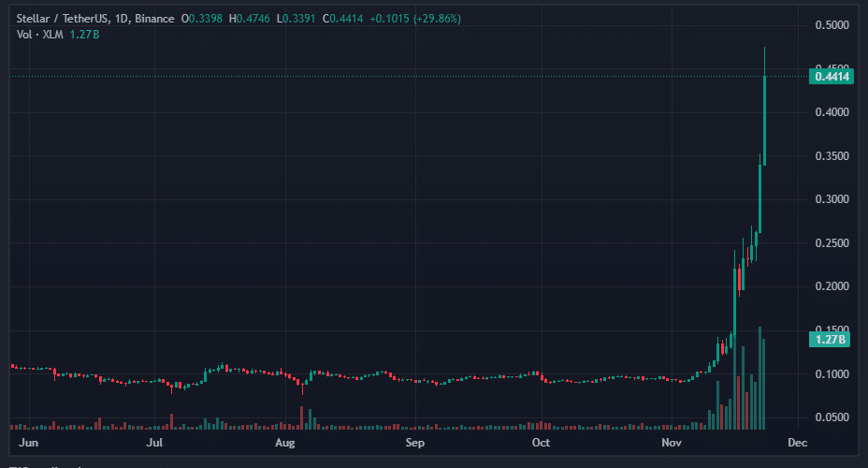Select the Oct label on time axis

tap(540, 441)
